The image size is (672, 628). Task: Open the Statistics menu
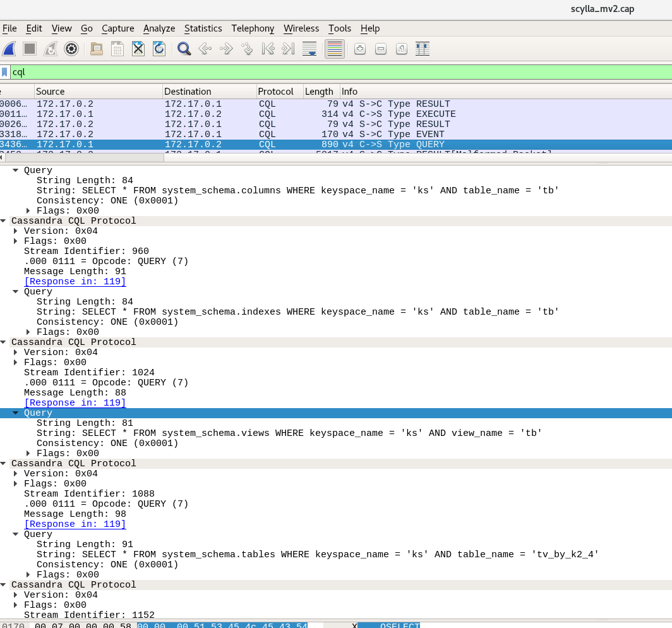coord(203,28)
